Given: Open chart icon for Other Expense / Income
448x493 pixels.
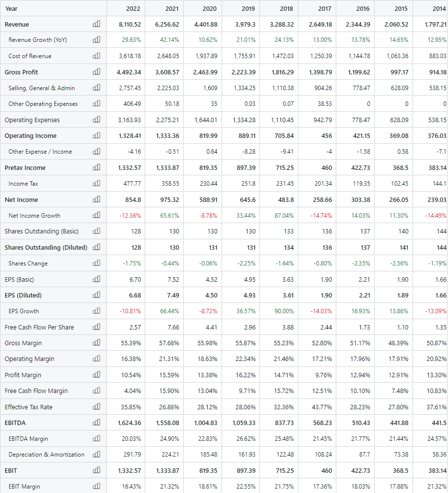Looking at the screenshot, I should (x=96, y=152).
